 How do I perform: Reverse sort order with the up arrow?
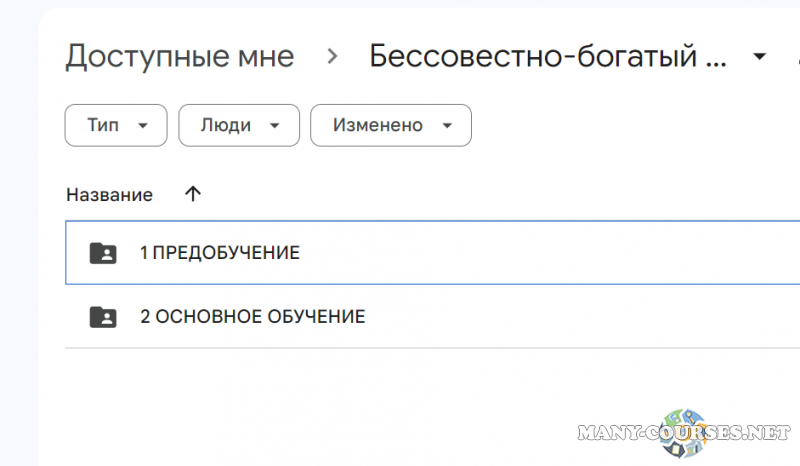(193, 195)
